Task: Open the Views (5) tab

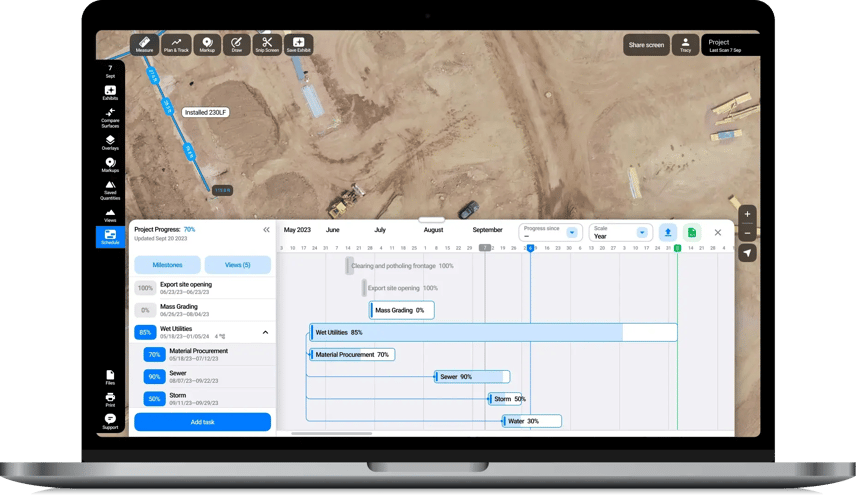Action: (x=237, y=265)
